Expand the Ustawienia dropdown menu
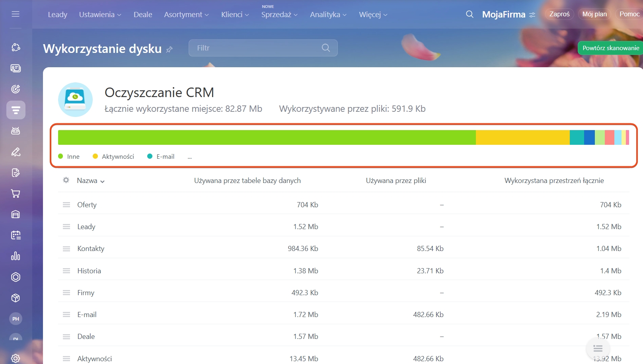Screen dimensions: 643x364 point(100,15)
